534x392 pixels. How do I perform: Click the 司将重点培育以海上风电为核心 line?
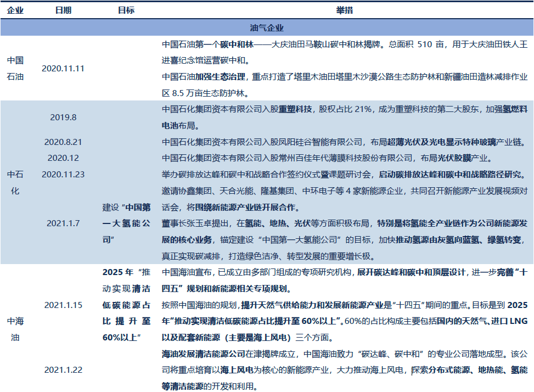click(x=345, y=370)
